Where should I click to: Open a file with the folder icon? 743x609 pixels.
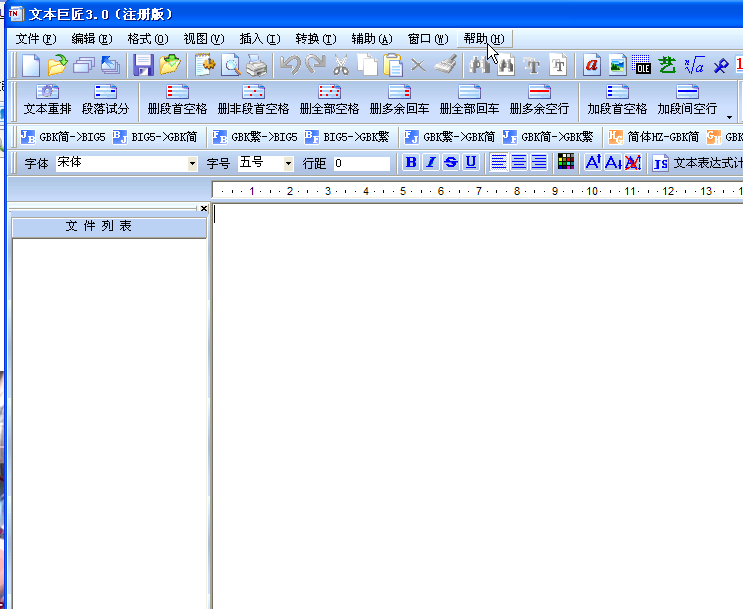(57, 65)
